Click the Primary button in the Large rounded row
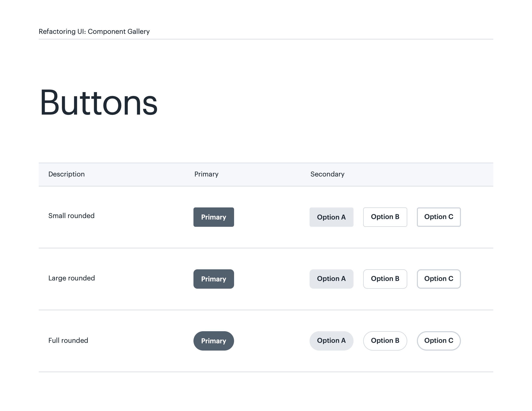The width and height of the screenshot is (532, 411). pos(214,279)
